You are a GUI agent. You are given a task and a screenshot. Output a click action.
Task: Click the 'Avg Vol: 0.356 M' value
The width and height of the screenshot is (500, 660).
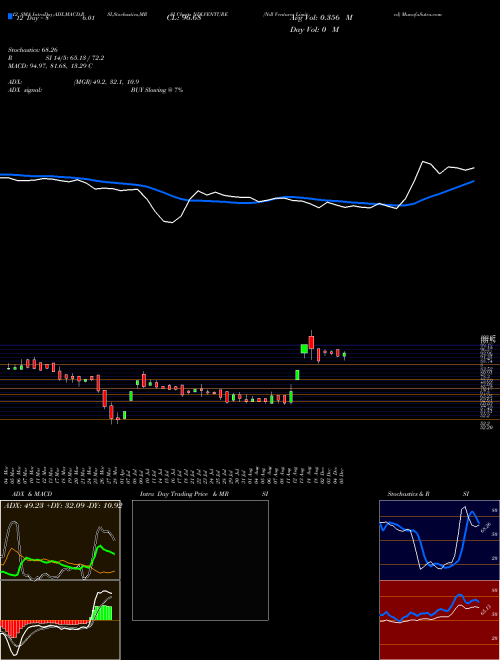click(321, 18)
